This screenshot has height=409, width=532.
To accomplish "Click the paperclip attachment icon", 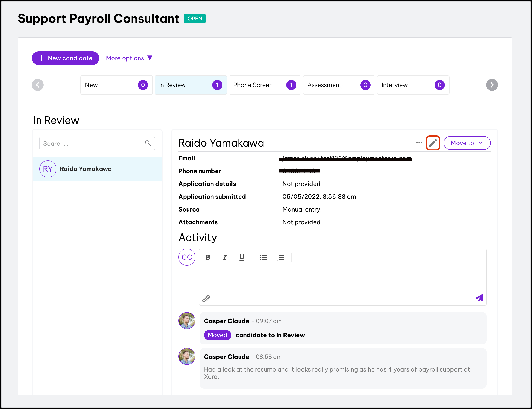I will [x=206, y=298].
